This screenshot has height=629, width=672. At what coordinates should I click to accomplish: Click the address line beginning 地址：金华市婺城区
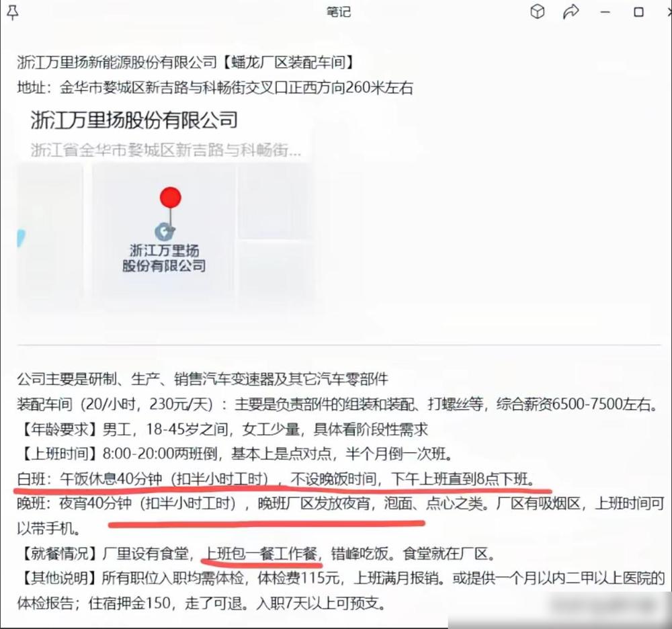[x=215, y=87]
